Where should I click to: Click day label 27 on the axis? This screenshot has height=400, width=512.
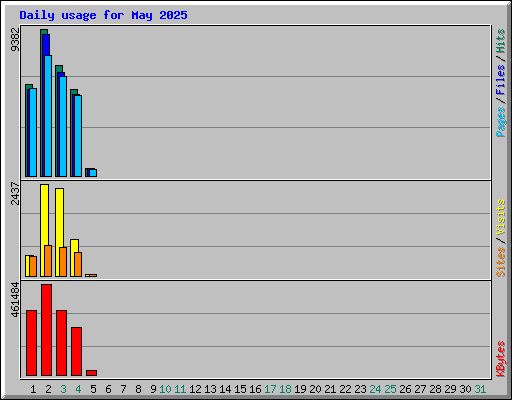420,389
